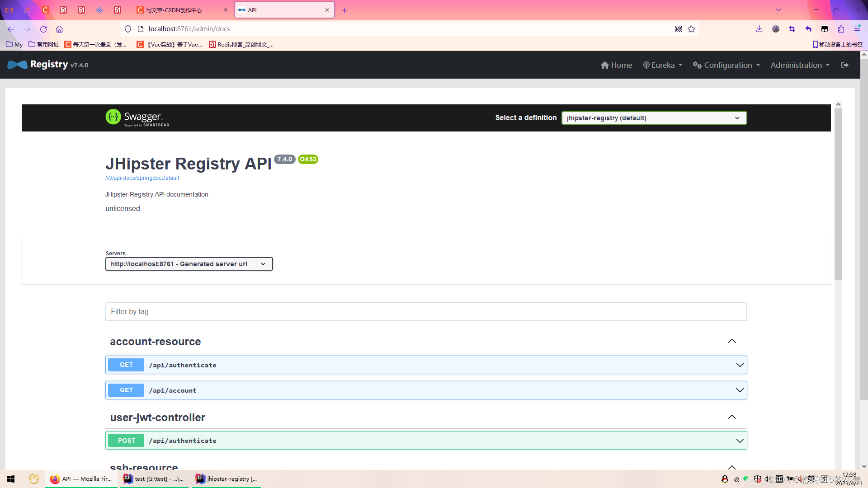This screenshot has height=488, width=868.
Task: Switch to the test IntelliJ window
Action: [x=155, y=479]
